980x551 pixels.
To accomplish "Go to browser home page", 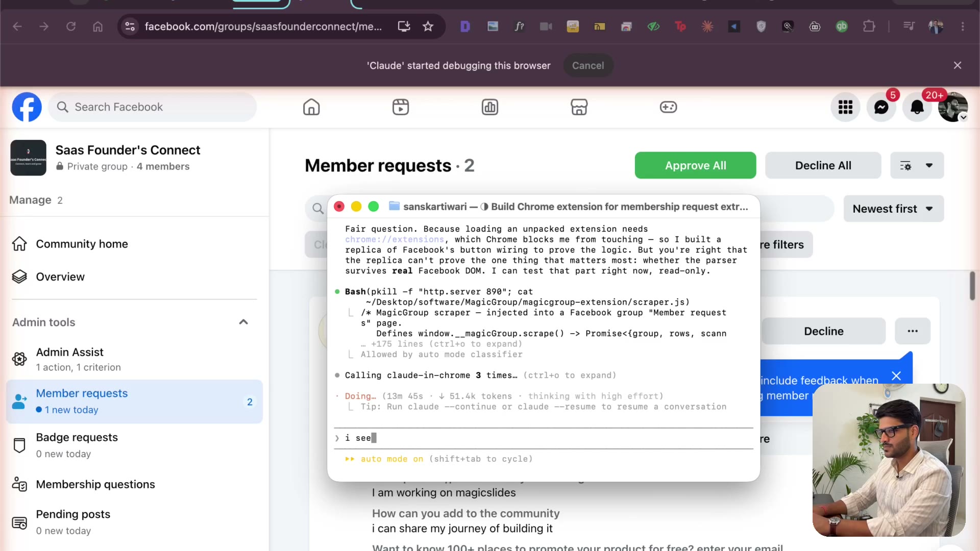I will coord(97,27).
